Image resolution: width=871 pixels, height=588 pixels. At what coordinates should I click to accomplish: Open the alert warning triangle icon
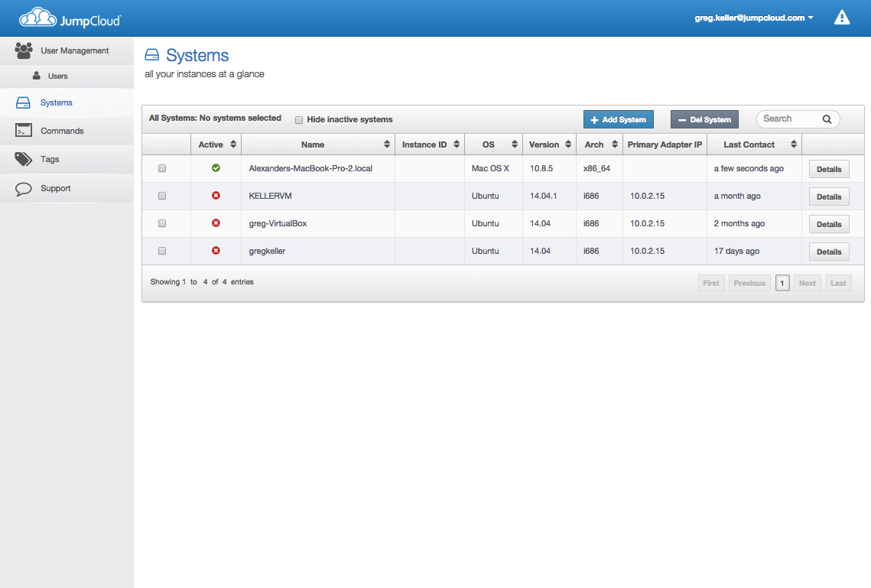(842, 18)
